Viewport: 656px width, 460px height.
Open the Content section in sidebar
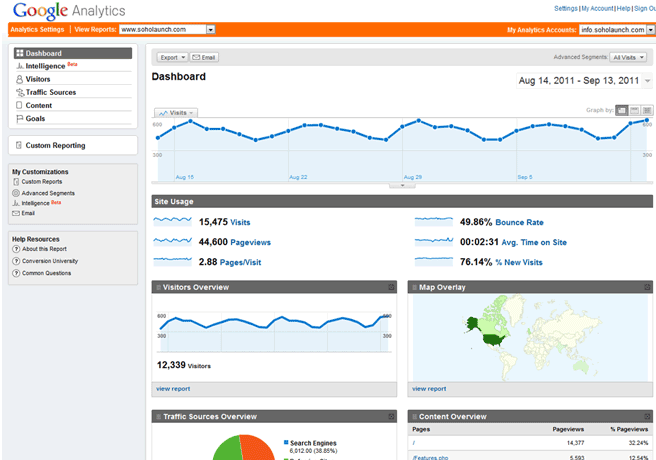(39, 105)
